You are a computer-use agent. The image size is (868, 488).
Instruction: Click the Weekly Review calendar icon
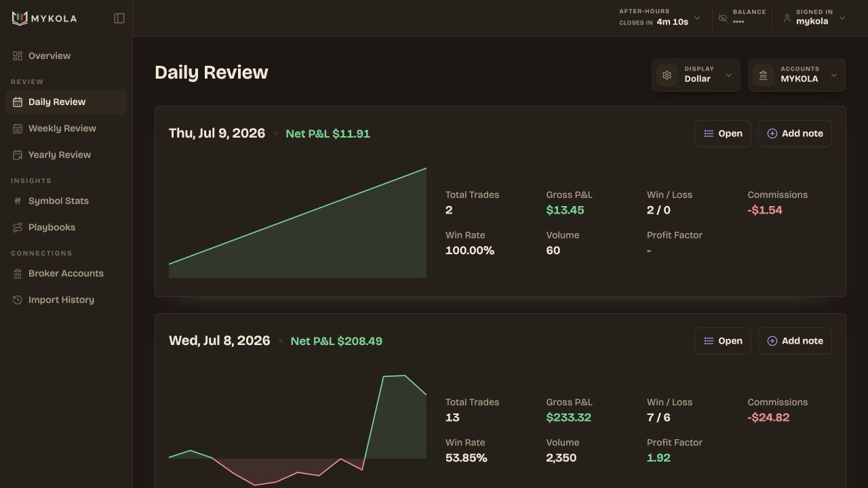tap(18, 128)
